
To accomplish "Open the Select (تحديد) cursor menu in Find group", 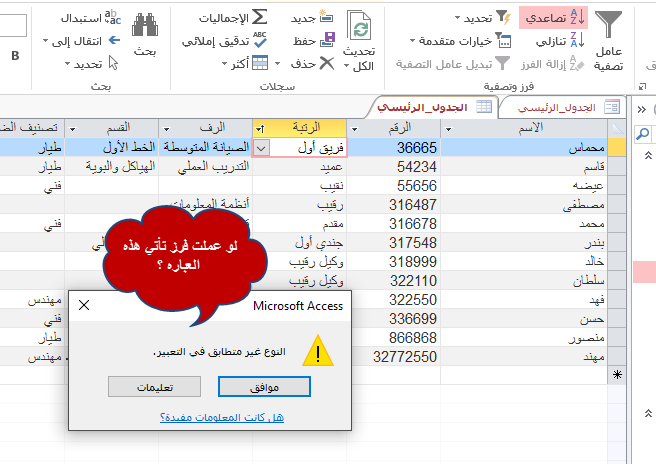I will (92, 64).
